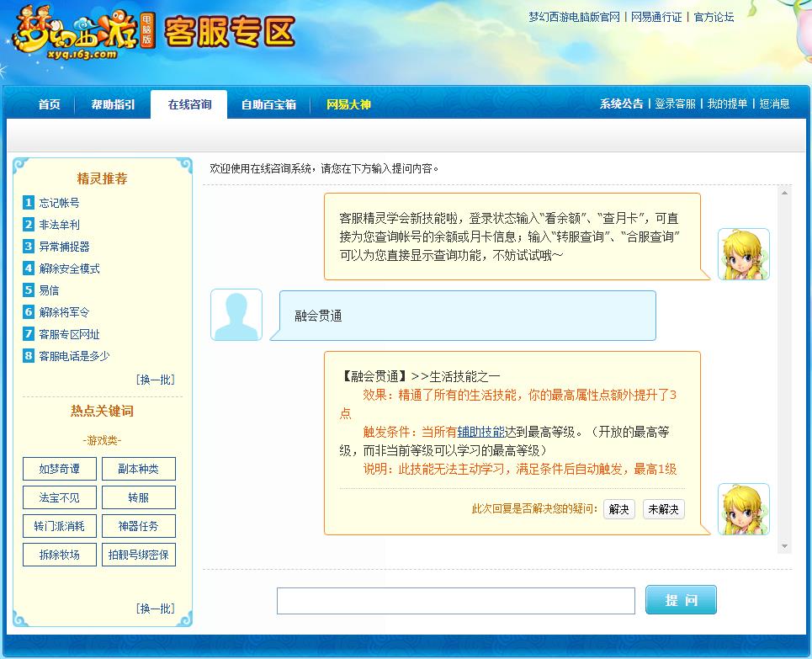Screen dimensions: 812x659
Task: Select 解除将军令 recommended question
Action: (x=64, y=312)
